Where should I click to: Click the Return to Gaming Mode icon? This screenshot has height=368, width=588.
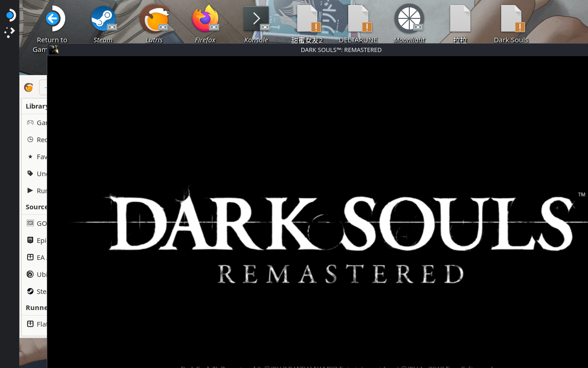52,19
